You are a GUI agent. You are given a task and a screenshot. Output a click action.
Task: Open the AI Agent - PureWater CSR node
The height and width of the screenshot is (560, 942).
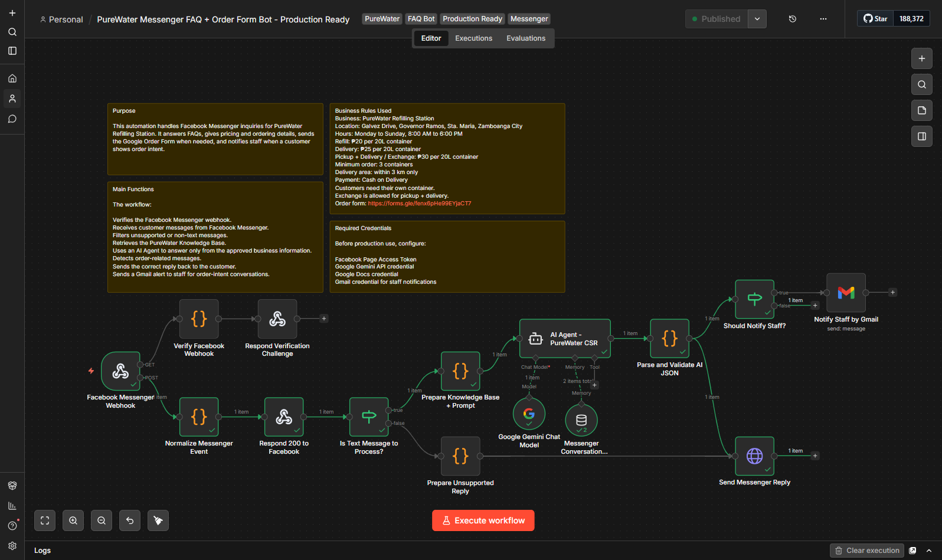(565, 339)
